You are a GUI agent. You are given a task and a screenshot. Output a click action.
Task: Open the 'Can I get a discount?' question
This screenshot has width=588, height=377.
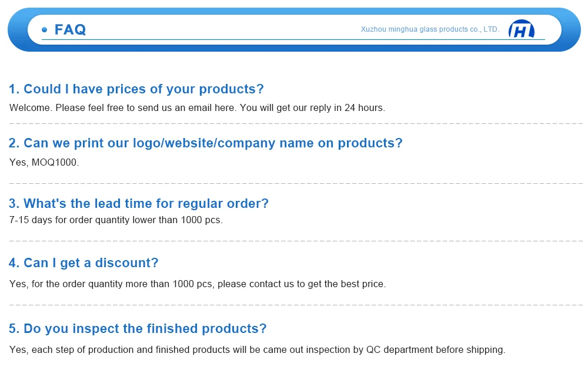[83, 263]
